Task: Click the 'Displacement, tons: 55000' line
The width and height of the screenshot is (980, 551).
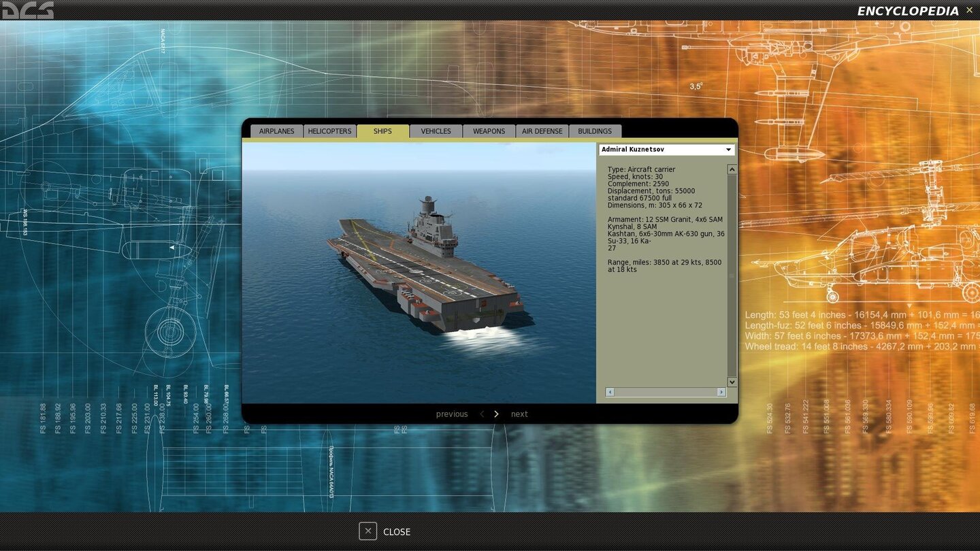Action: pyautogui.click(x=651, y=191)
